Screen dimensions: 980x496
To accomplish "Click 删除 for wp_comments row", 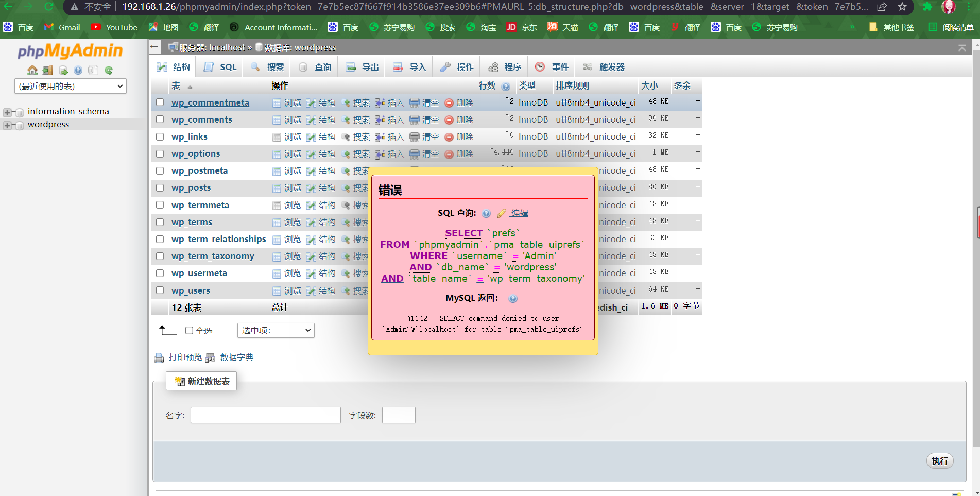I will [x=459, y=120].
